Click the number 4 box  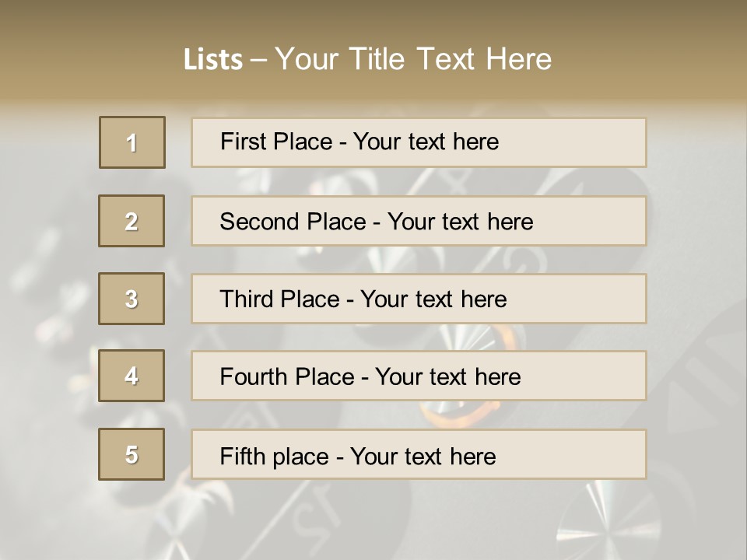(132, 376)
